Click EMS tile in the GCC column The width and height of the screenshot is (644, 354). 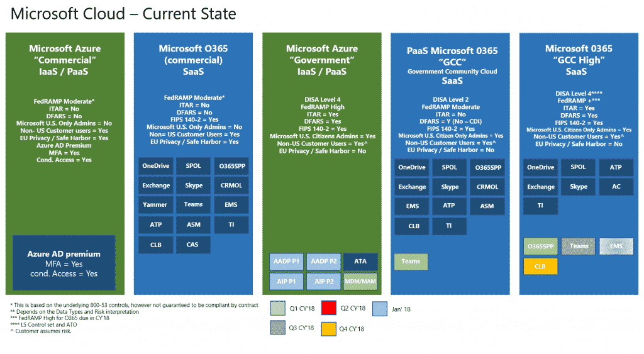[x=412, y=206]
